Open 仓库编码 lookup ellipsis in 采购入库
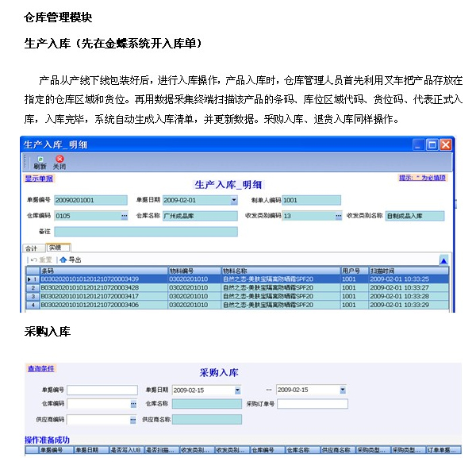 pos(133,404)
